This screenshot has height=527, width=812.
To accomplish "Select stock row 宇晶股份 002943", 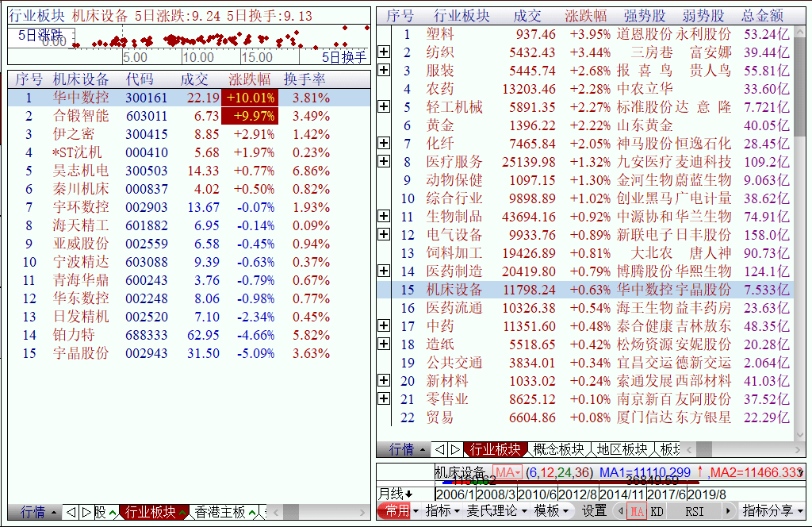I will (x=189, y=353).
